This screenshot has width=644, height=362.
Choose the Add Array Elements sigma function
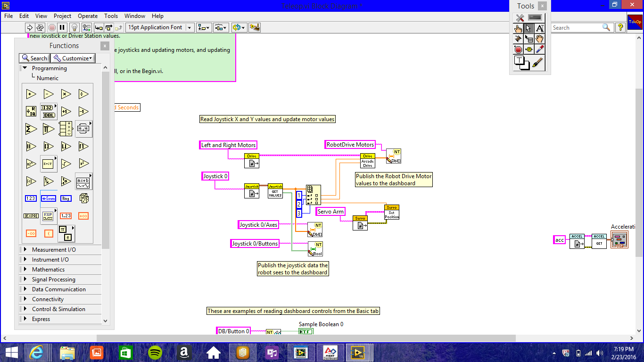point(31,129)
